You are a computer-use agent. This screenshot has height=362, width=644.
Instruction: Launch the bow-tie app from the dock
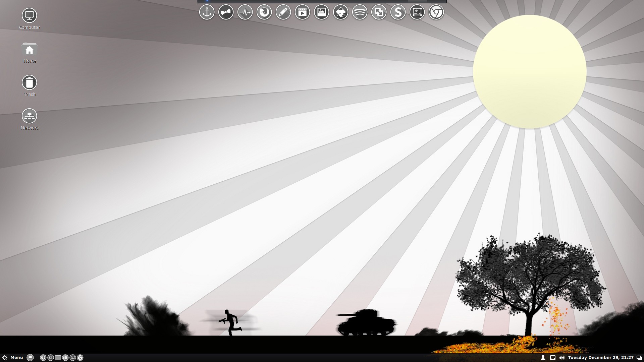pos(226,12)
